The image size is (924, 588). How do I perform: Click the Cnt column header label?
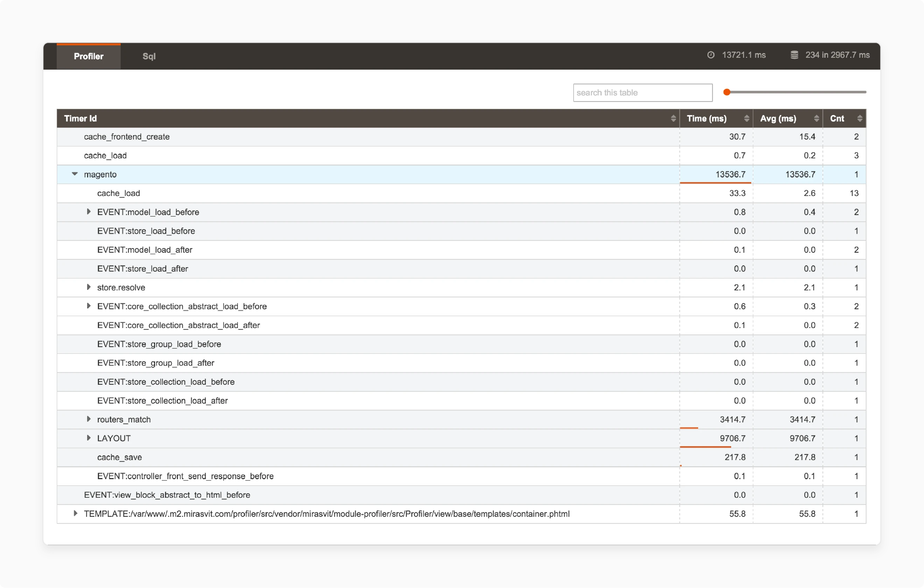pos(837,119)
